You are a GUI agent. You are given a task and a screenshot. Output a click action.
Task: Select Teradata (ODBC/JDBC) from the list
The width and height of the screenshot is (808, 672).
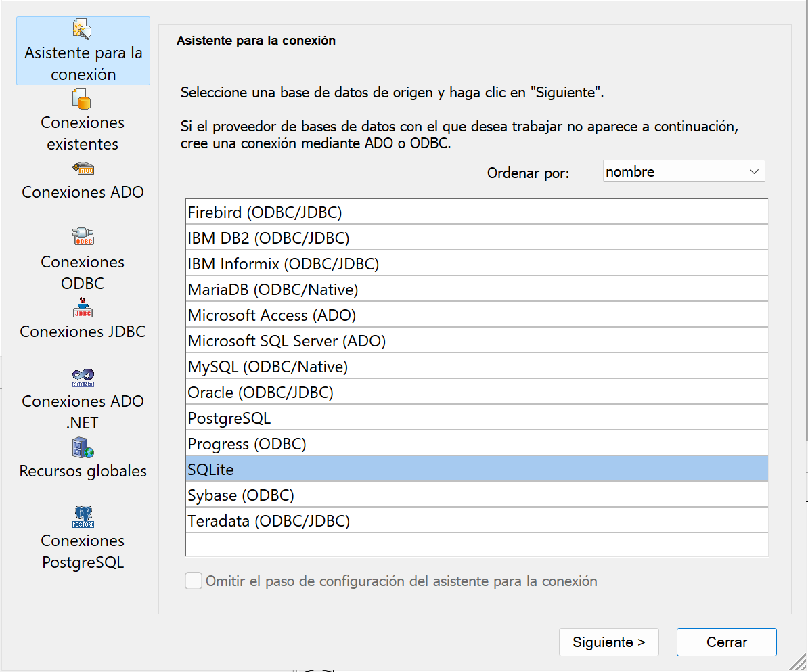click(x=268, y=521)
